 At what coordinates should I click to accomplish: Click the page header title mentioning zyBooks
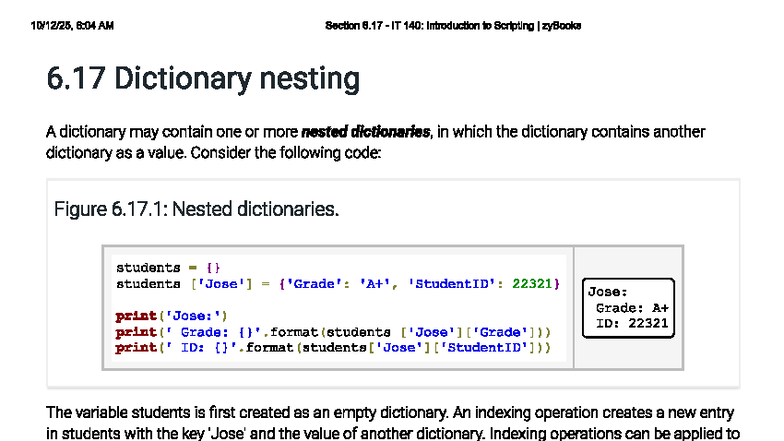click(x=452, y=25)
